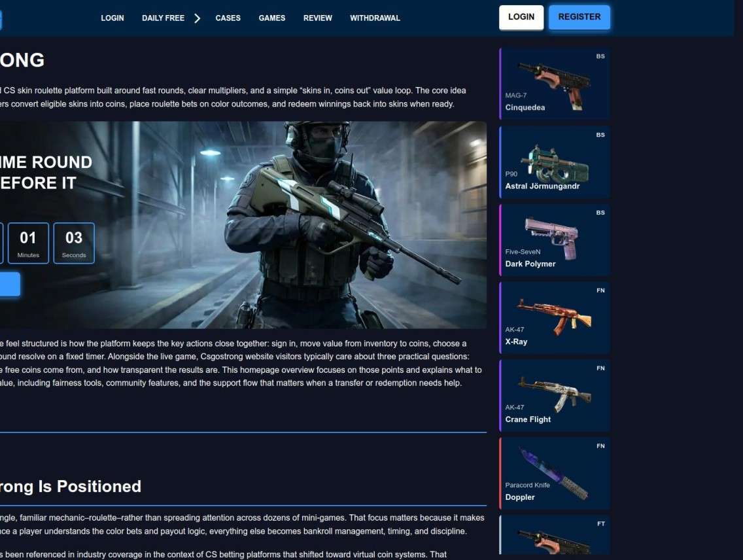
Task: Open the REVIEW nav item
Action: [x=317, y=18]
